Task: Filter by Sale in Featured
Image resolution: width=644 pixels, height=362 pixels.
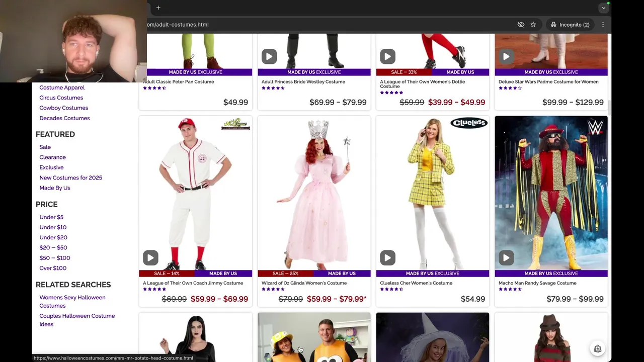Action: click(x=45, y=147)
